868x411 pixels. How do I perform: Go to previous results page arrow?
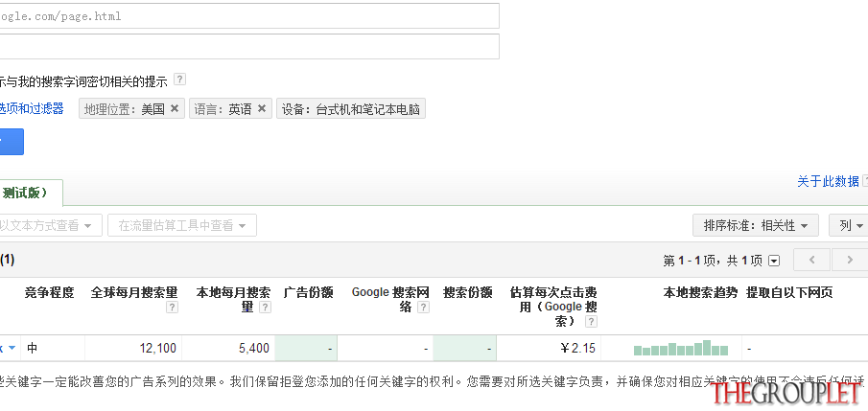point(811,260)
